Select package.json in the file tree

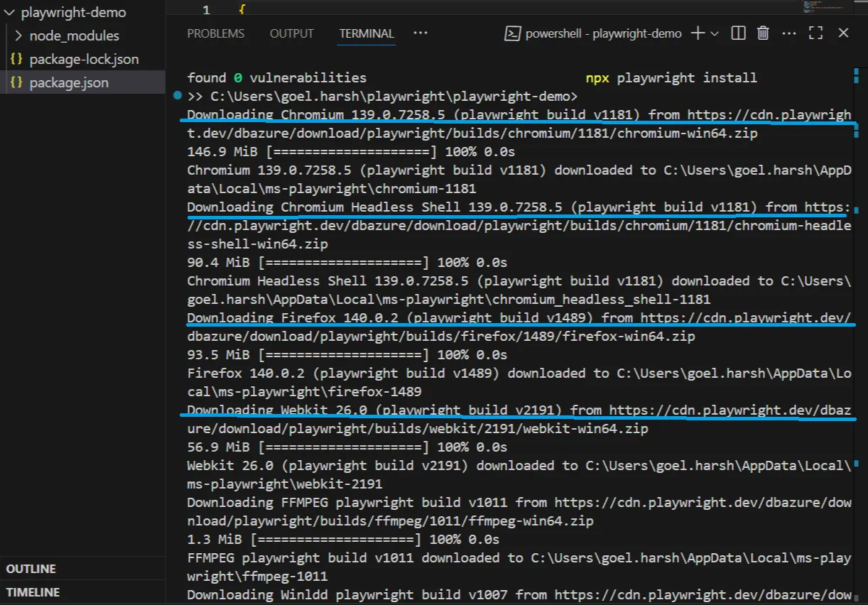click(x=82, y=82)
